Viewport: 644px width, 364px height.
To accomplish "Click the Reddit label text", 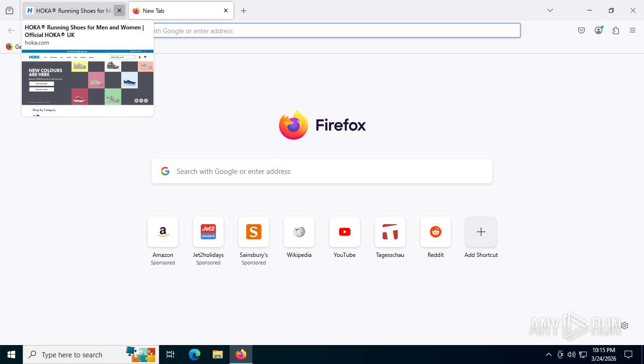I will (436, 255).
